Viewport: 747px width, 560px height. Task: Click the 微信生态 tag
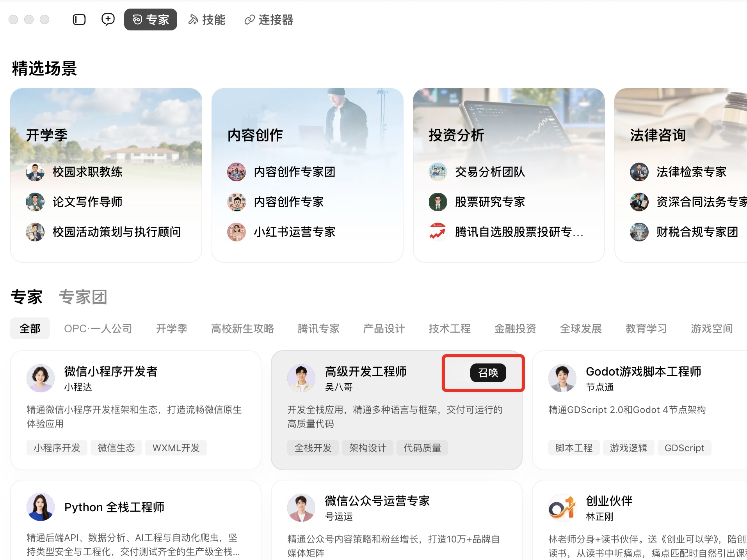pos(116,448)
